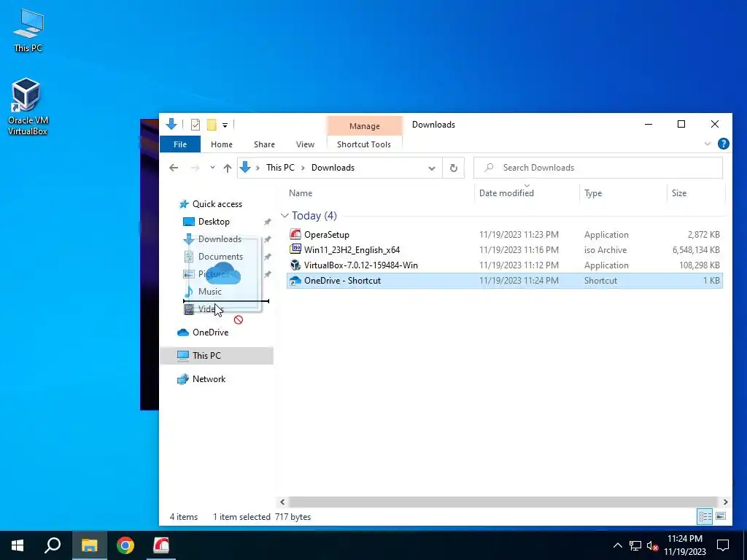Click the horizontal scrollbar track
This screenshot has width=747, height=560.
pyautogui.click(x=503, y=502)
